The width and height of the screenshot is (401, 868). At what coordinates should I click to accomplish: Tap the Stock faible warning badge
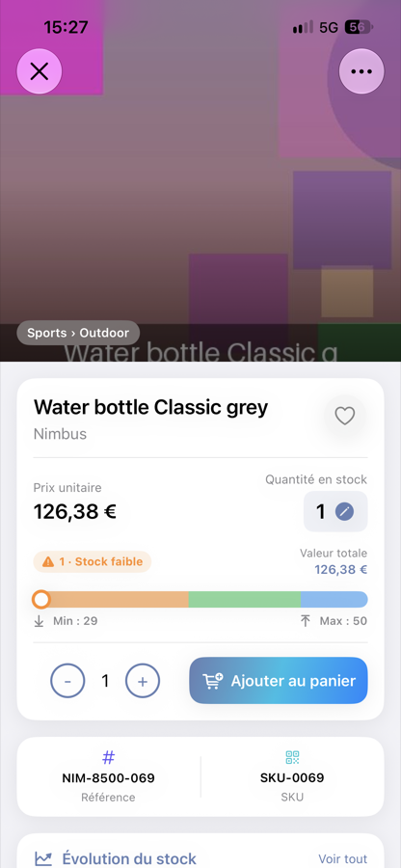[93, 561]
